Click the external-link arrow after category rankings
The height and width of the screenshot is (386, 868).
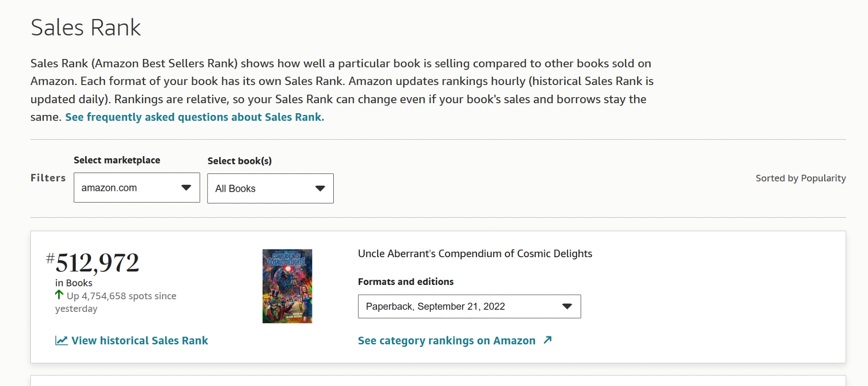tap(548, 340)
